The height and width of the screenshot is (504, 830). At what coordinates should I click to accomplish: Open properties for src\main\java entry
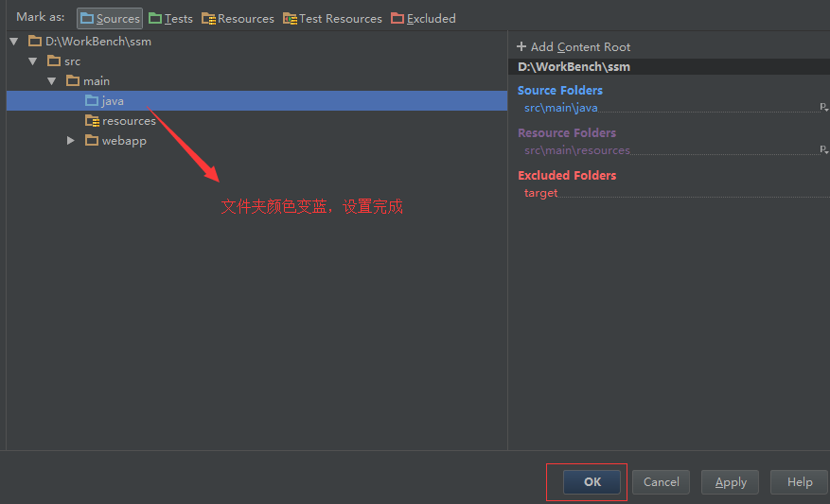(823, 108)
